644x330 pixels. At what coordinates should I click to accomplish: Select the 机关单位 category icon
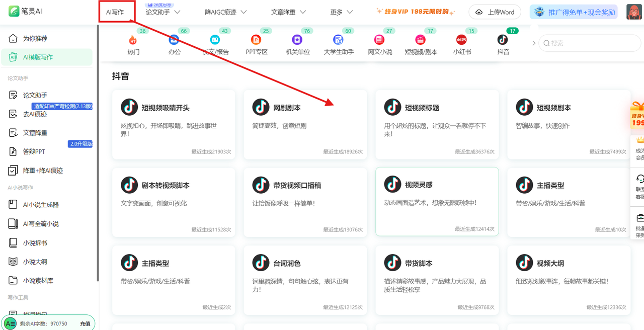click(297, 40)
